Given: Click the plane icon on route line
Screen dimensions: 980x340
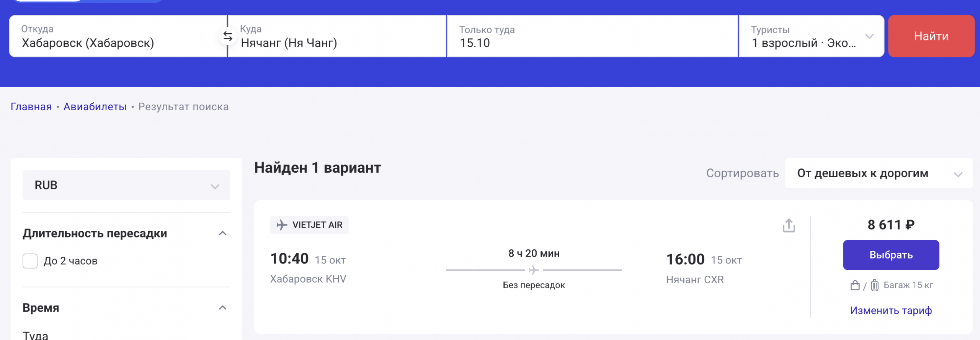Looking at the screenshot, I should coord(534,270).
